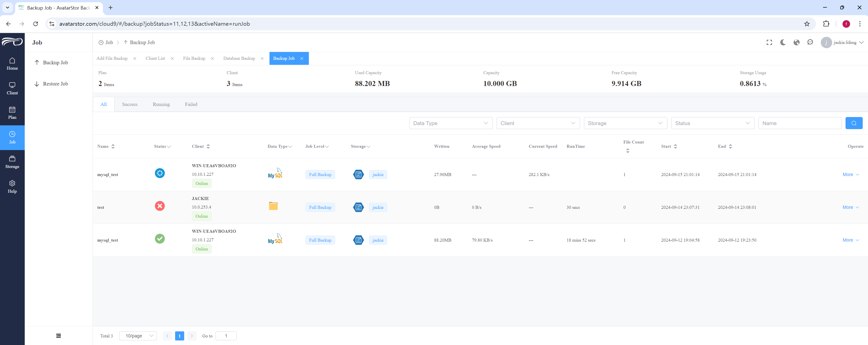Select the Database Backup tab

point(239,58)
